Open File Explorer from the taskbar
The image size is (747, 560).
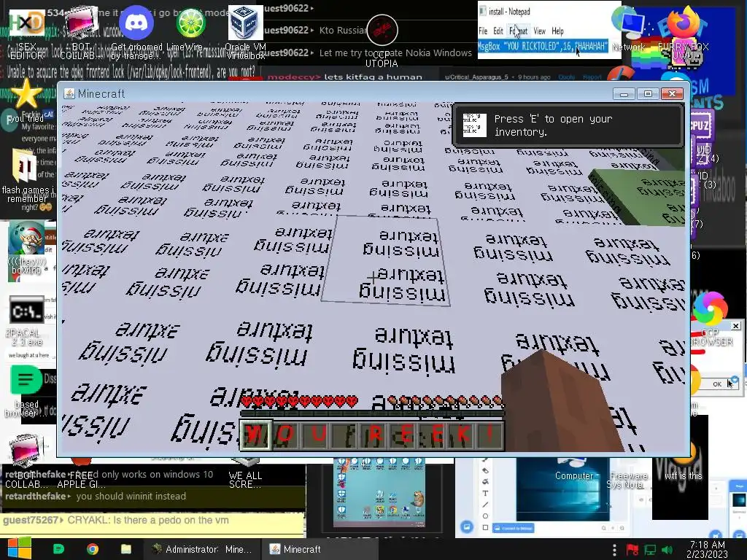click(x=126, y=549)
